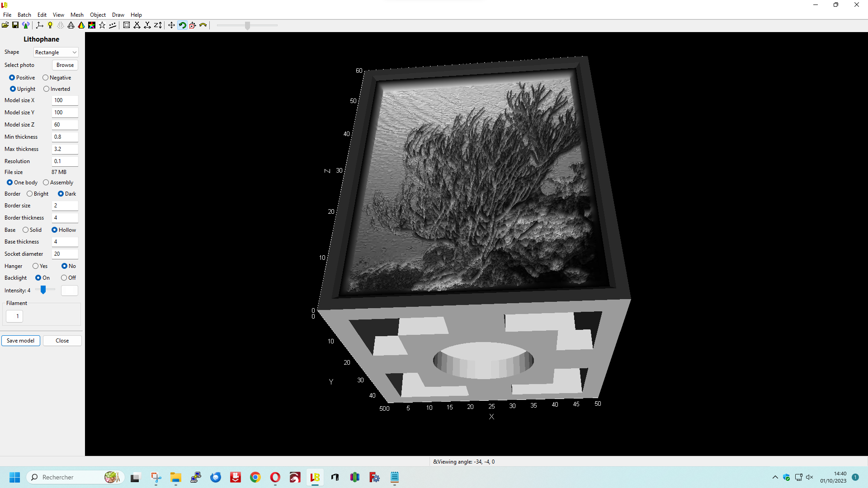Click the Socket diameter input field
This screenshot has height=488, width=868.
(x=65, y=254)
